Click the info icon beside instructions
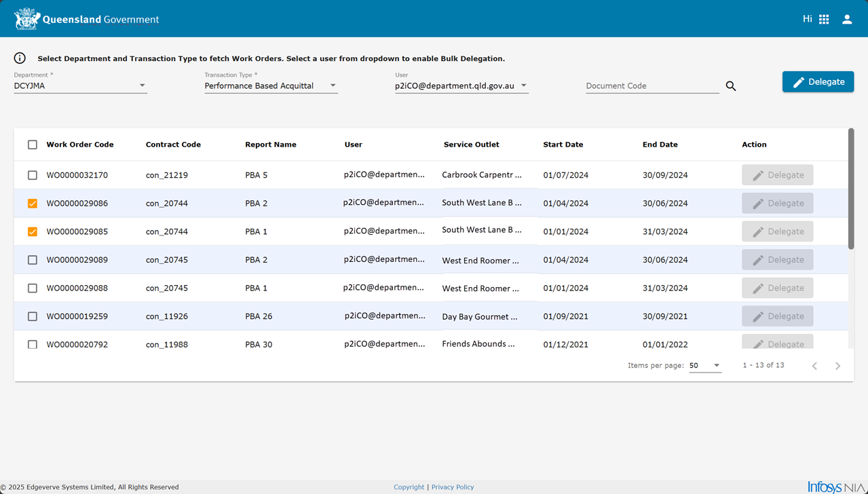 (x=20, y=58)
